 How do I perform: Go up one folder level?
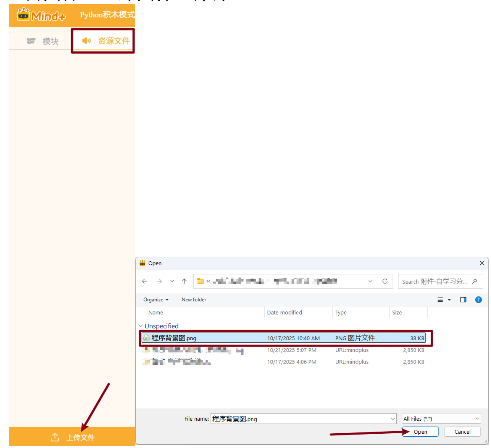coord(184,281)
